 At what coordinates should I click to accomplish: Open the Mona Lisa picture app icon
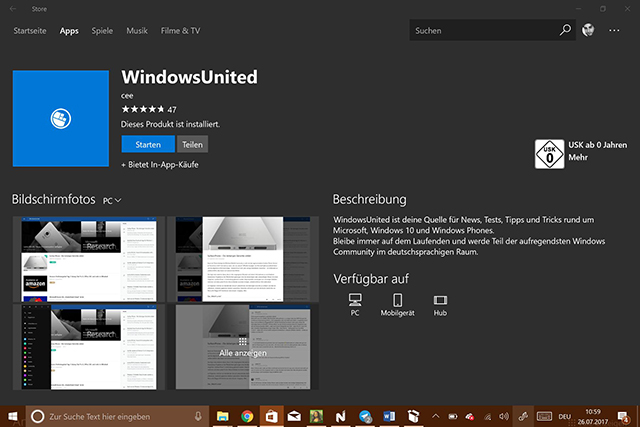point(316,416)
